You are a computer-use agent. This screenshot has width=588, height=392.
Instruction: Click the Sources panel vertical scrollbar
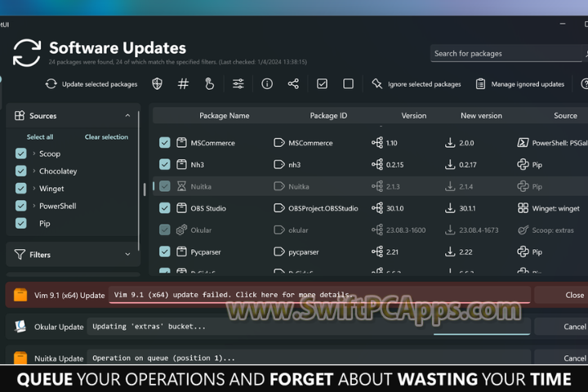pos(138,180)
